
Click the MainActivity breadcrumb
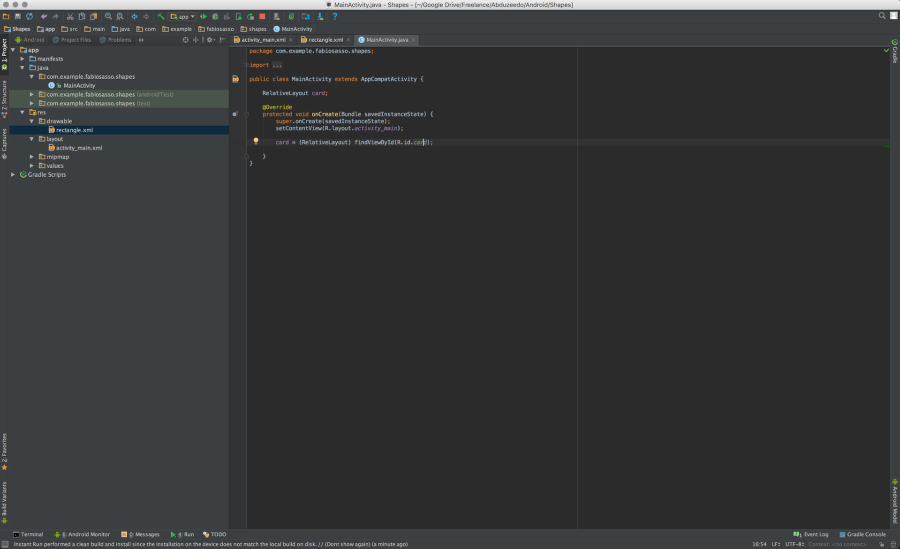pyautogui.click(x=293, y=29)
